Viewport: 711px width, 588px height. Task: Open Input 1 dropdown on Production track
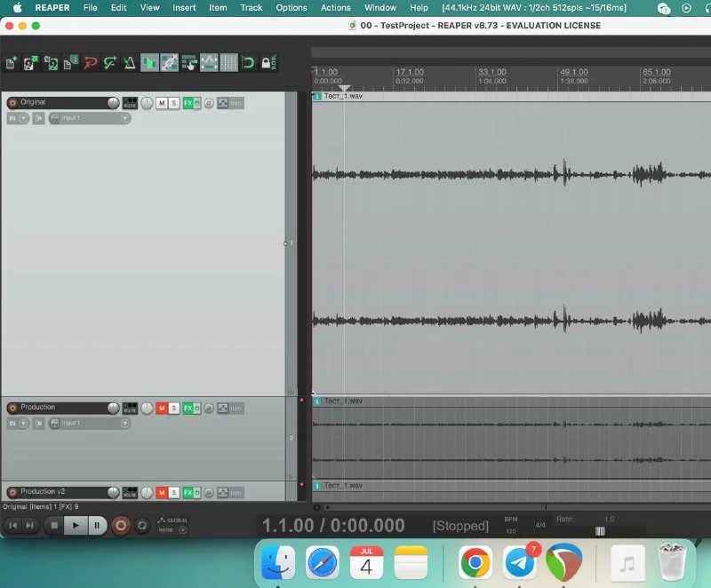91,423
